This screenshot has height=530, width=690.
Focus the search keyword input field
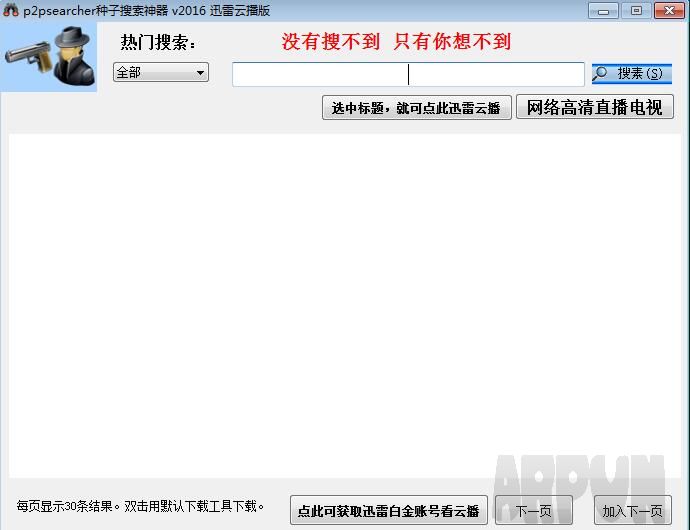[408, 74]
